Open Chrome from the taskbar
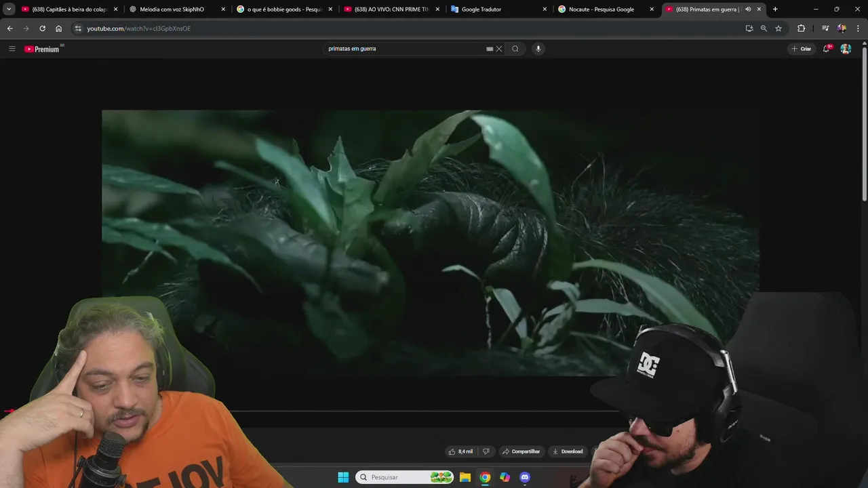 pos(485,477)
